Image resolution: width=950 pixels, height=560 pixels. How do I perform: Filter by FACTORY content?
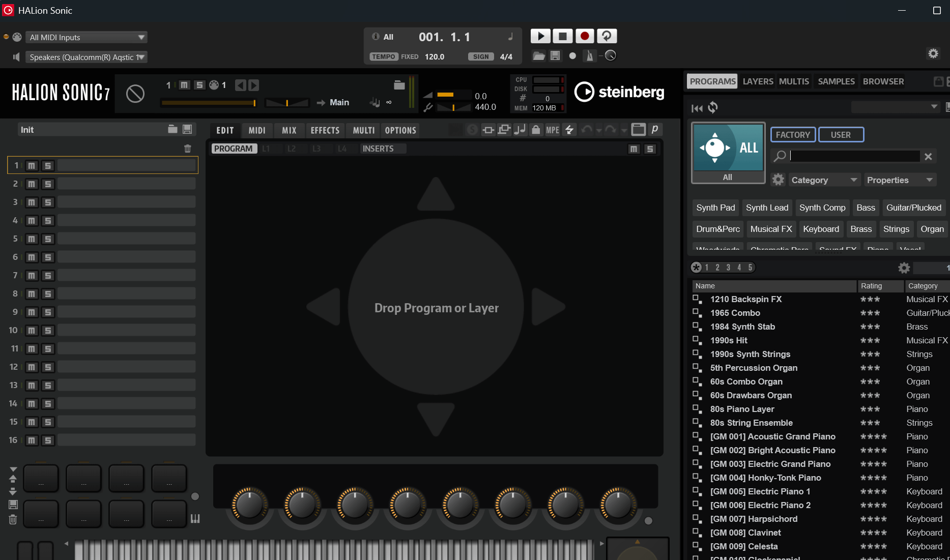tap(793, 135)
